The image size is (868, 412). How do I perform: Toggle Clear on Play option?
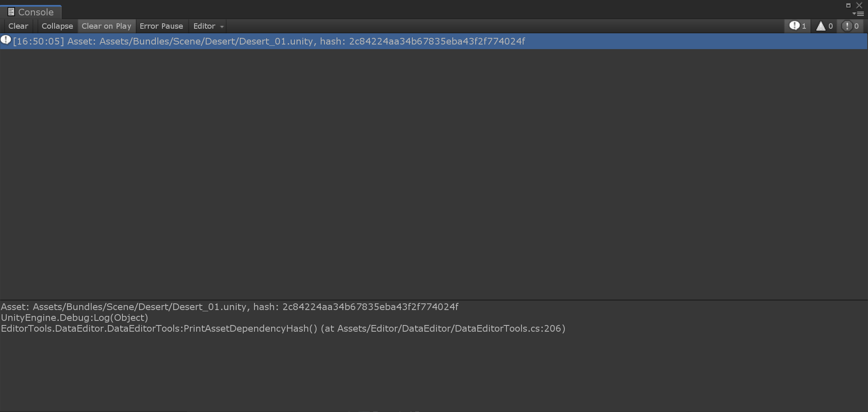point(107,26)
